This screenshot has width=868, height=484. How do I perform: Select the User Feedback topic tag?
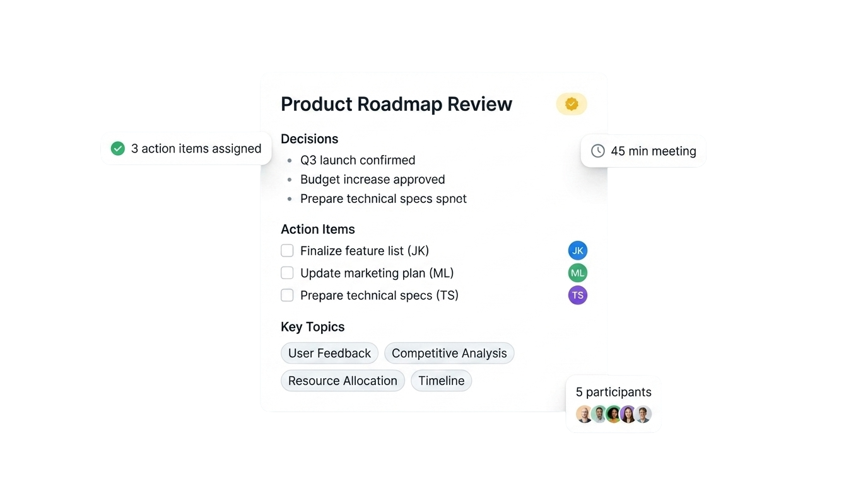(x=329, y=353)
